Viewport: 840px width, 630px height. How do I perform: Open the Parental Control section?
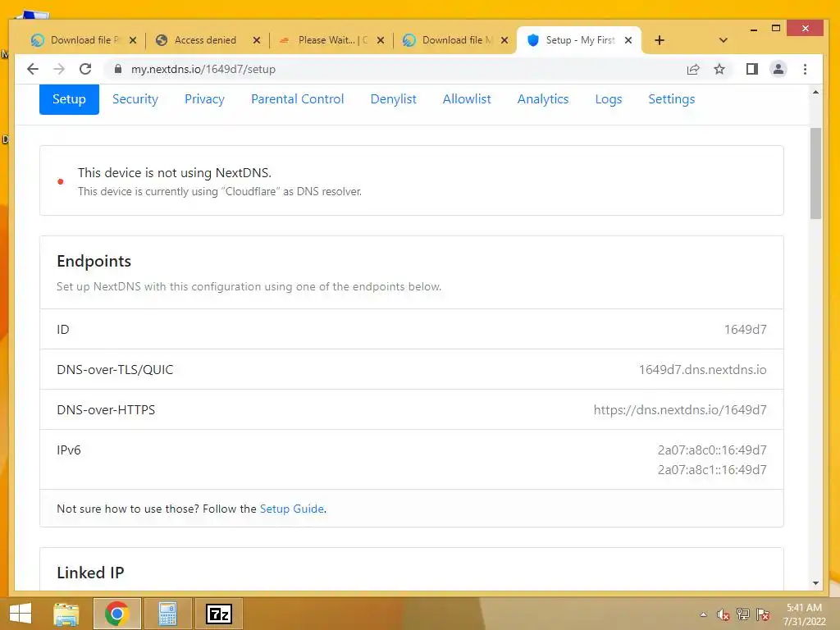[297, 99]
